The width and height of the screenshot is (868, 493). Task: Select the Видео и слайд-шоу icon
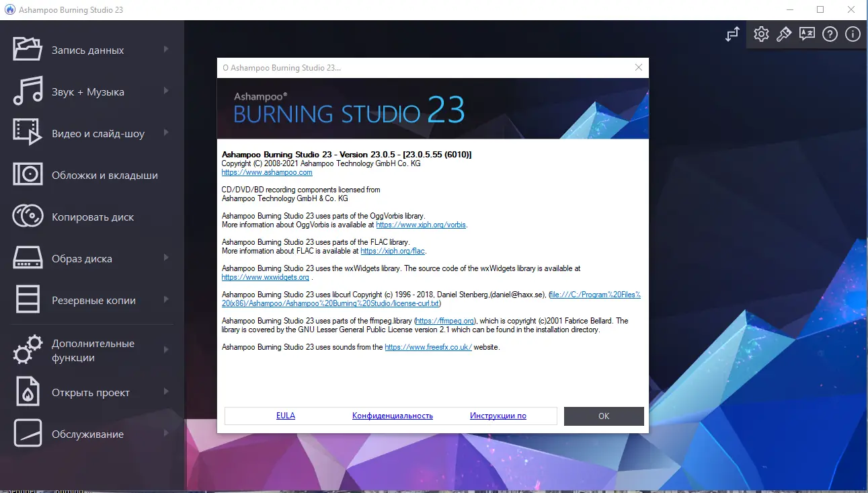[x=27, y=133]
